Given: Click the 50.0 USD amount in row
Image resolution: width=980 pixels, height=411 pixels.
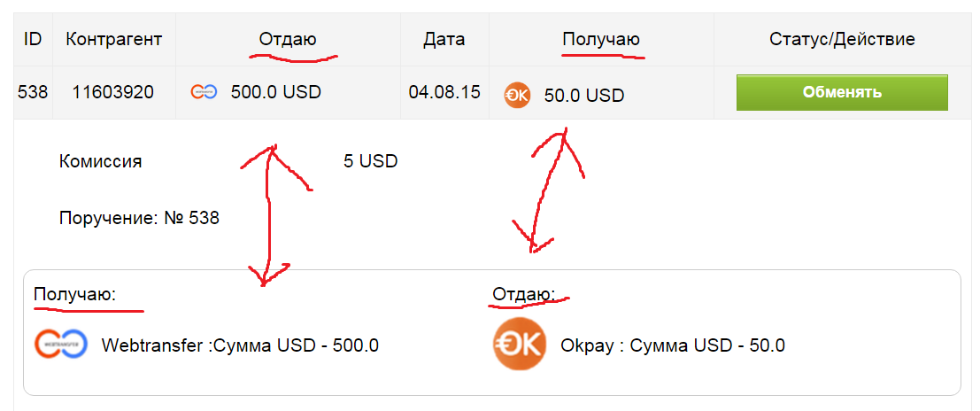Looking at the screenshot, I should pyautogui.click(x=583, y=95).
